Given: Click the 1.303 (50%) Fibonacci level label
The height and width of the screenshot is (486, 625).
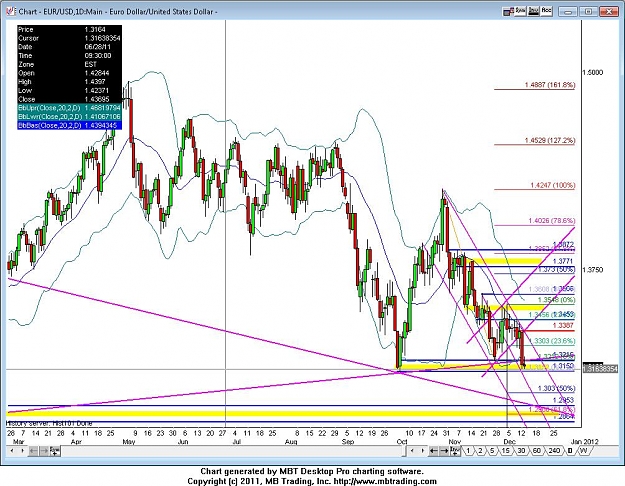Looking at the screenshot, I should [x=556, y=388].
